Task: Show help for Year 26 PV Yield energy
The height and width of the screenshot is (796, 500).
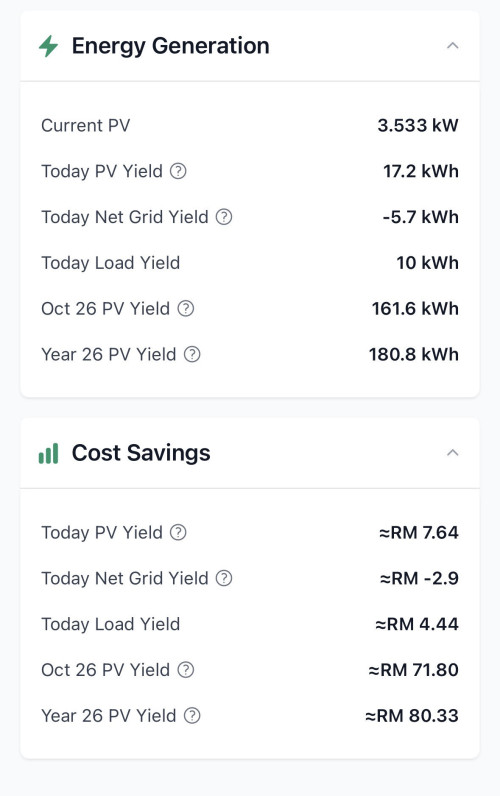Action: (192, 354)
